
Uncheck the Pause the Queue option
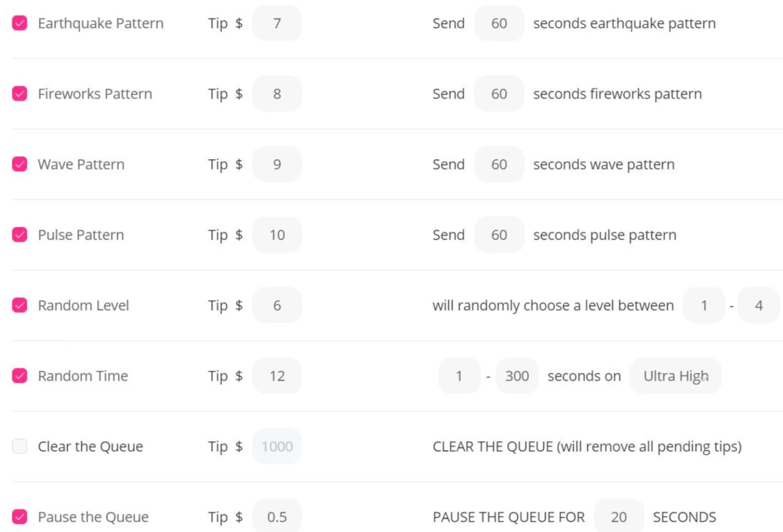point(20,517)
